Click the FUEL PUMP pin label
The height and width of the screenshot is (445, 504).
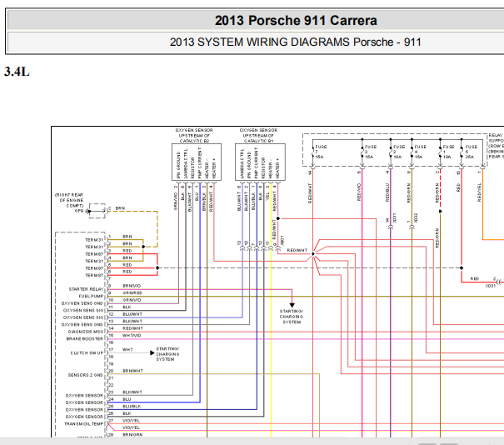(92, 296)
